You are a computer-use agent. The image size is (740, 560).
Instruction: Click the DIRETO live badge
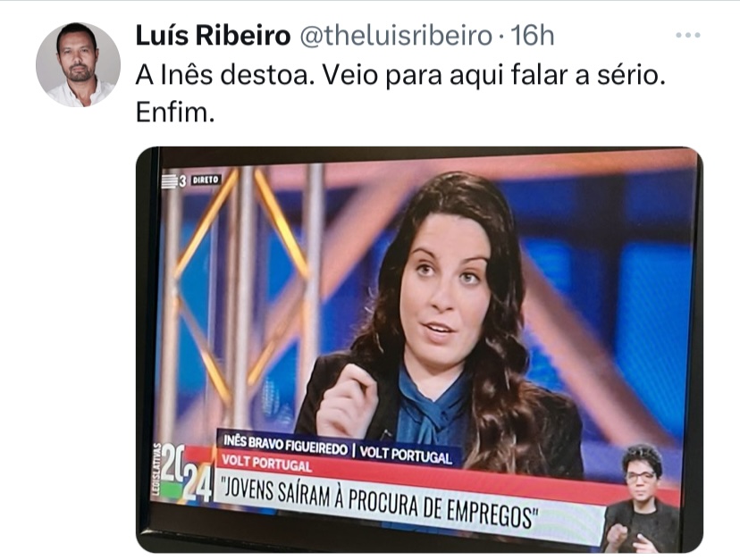click(x=206, y=180)
